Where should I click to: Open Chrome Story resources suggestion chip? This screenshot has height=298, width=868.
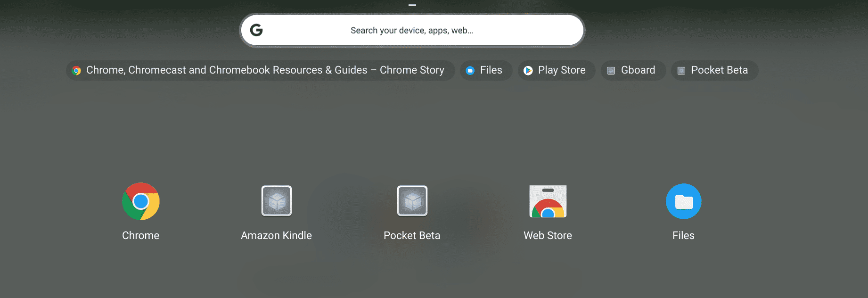click(265, 70)
